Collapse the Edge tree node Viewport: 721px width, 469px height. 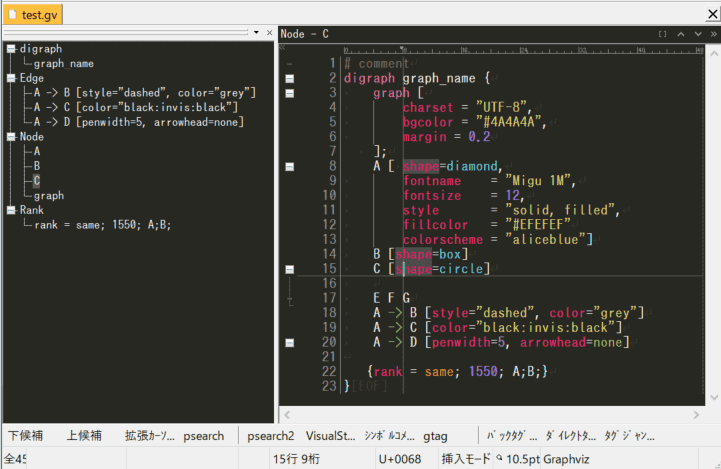click(x=11, y=78)
